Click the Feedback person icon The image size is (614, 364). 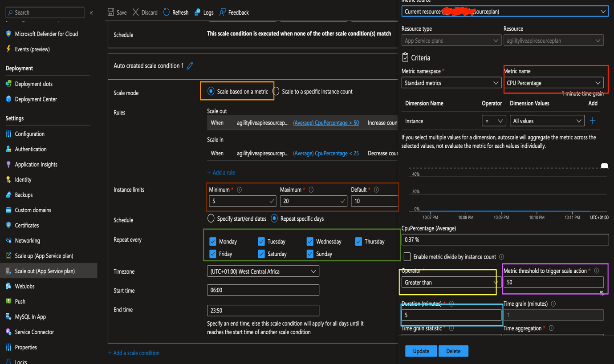[x=223, y=12]
